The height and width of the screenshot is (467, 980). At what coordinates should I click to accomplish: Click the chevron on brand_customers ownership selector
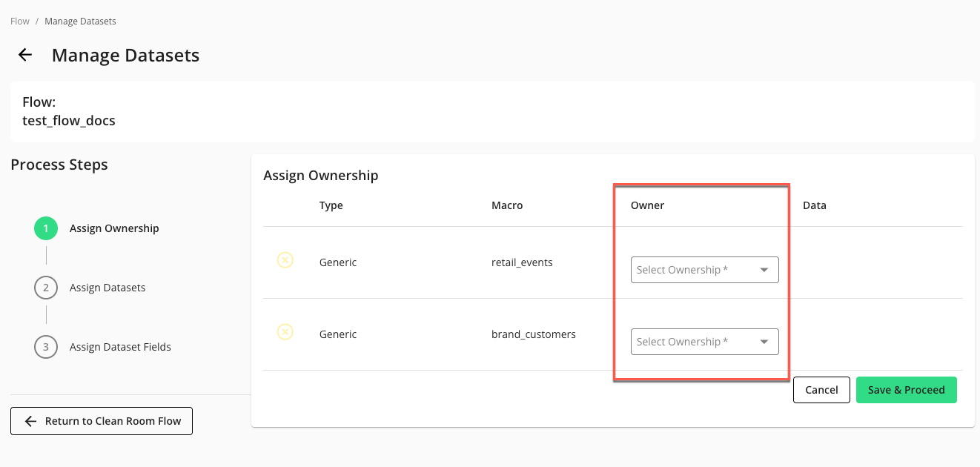(764, 342)
